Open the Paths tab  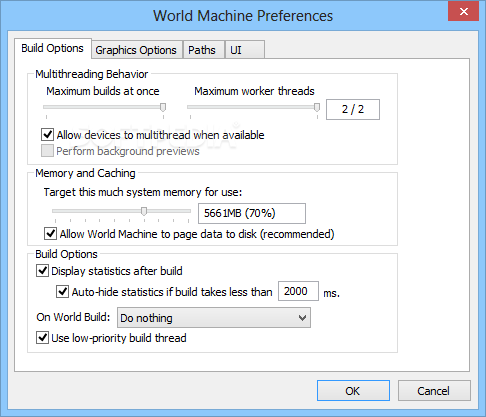click(203, 50)
